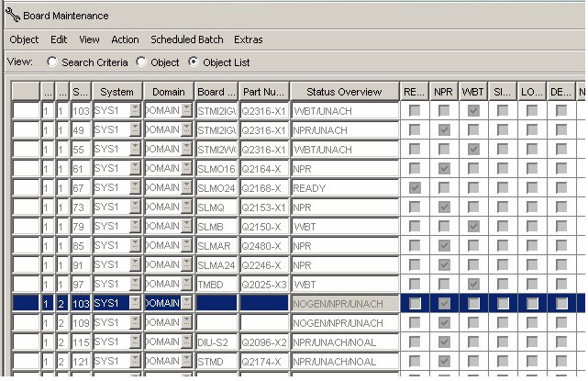
Task: Select the Object List view radio button
Action: coord(194,62)
